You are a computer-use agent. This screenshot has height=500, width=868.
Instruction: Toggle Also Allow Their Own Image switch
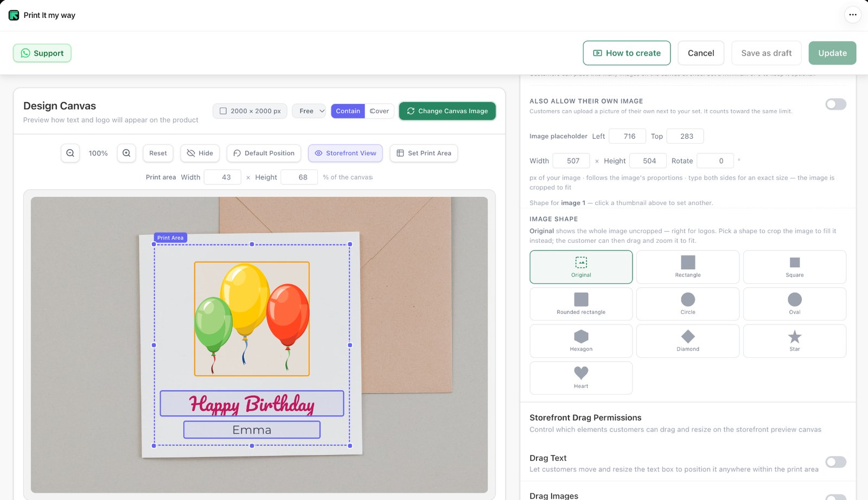pyautogui.click(x=835, y=104)
